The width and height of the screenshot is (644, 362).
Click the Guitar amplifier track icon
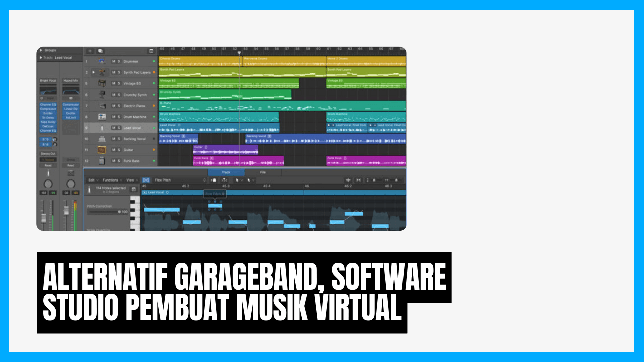102,150
